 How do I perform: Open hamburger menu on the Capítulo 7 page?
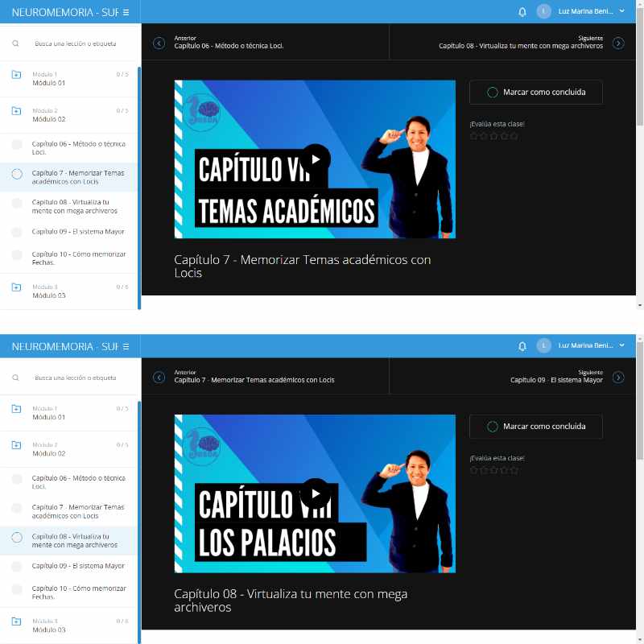(126, 12)
